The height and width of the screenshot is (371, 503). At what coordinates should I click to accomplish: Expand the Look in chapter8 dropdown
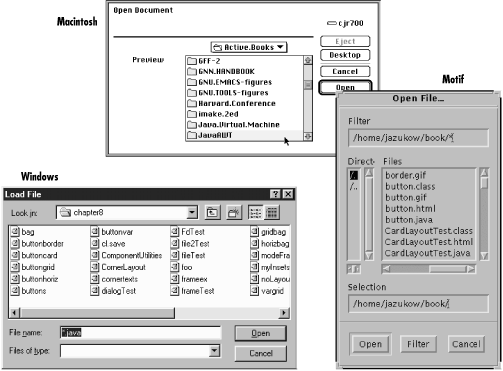[192, 212]
